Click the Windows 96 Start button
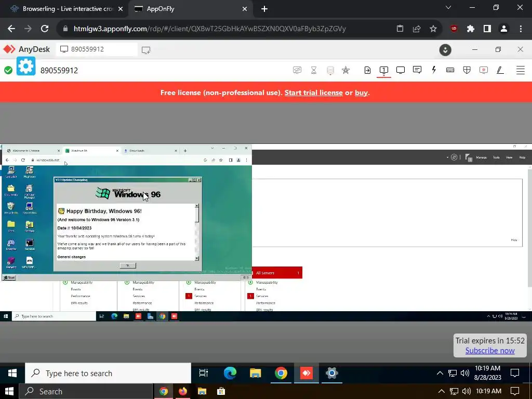The image size is (532, 399). (9, 277)
